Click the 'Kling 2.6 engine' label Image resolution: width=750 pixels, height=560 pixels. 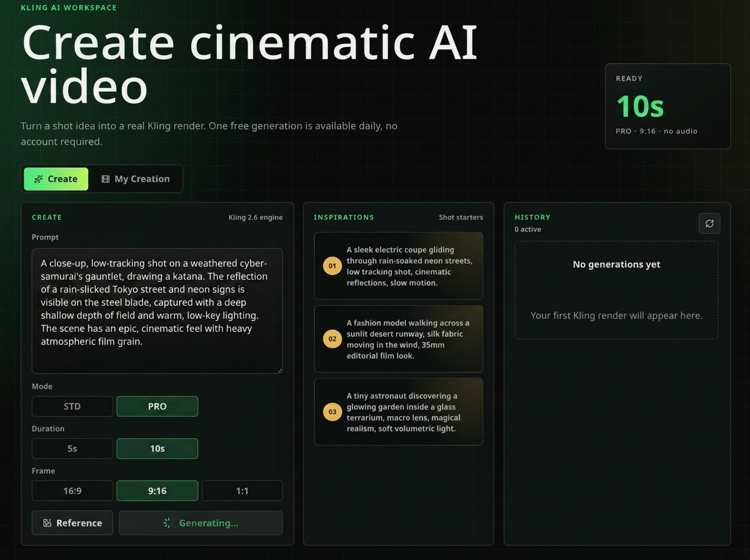point(256,217)
